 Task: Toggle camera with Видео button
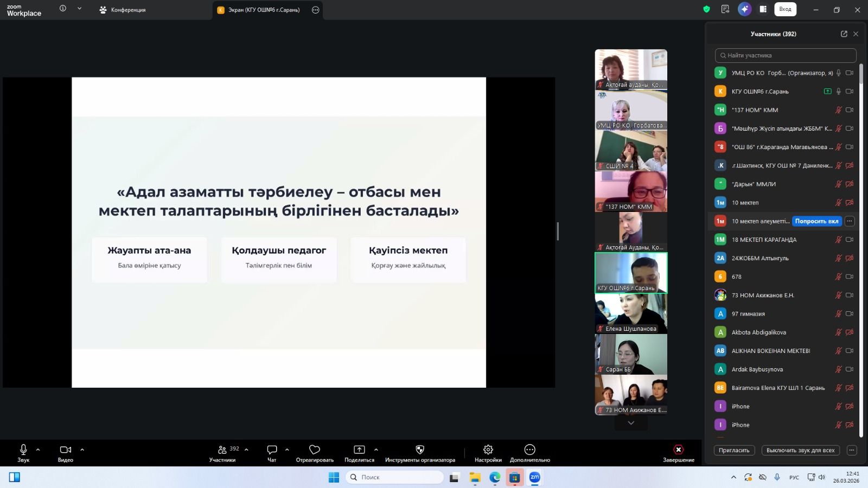(65, 450)
